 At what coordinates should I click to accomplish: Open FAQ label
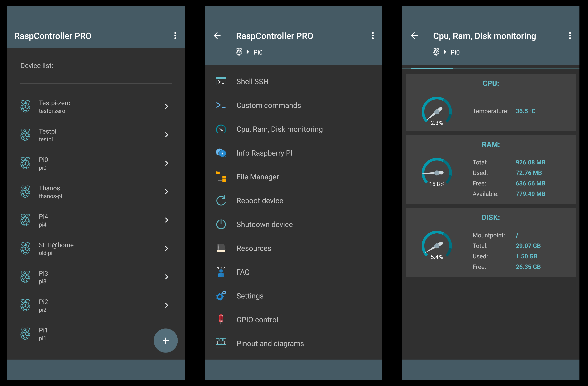[243, 272]
